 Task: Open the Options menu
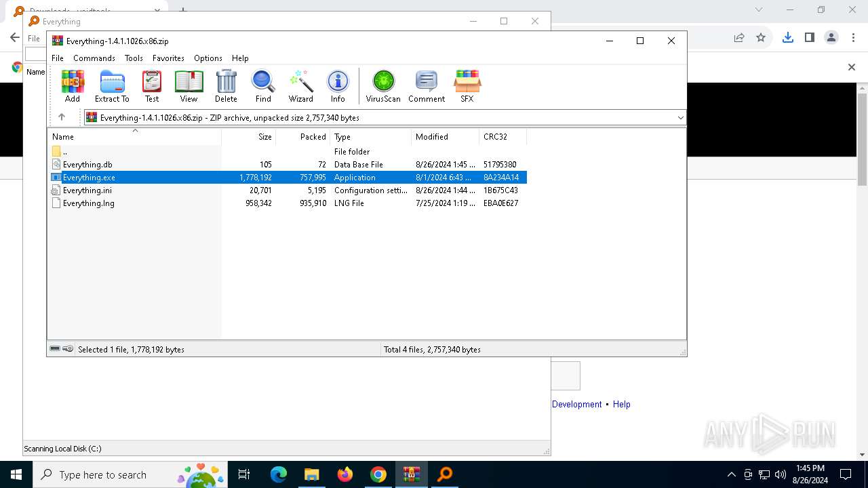tap(208, 58)
